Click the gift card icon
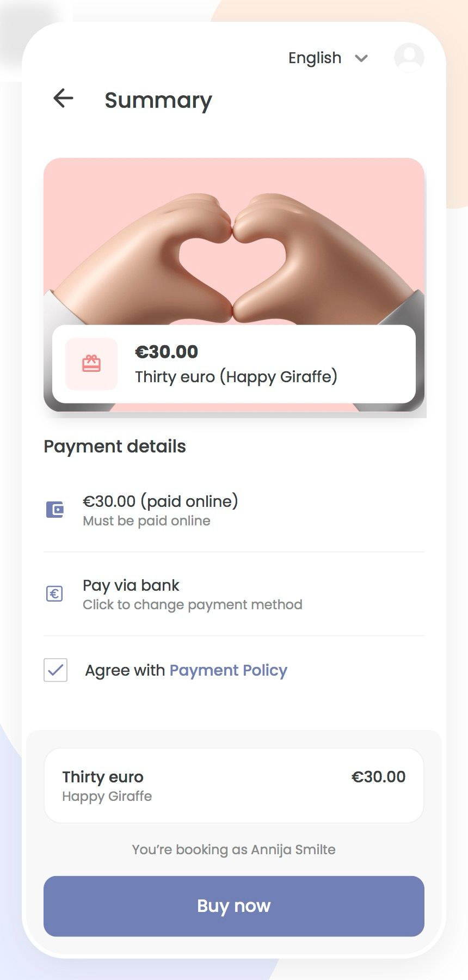Screen dimensions: 468x980 tap(91, 364)
